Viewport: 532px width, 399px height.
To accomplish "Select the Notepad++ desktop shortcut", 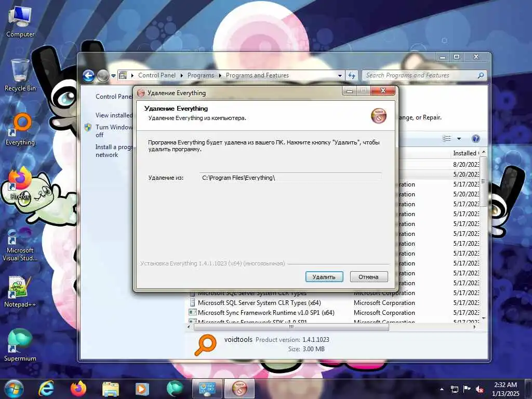I will pos(20,292).
